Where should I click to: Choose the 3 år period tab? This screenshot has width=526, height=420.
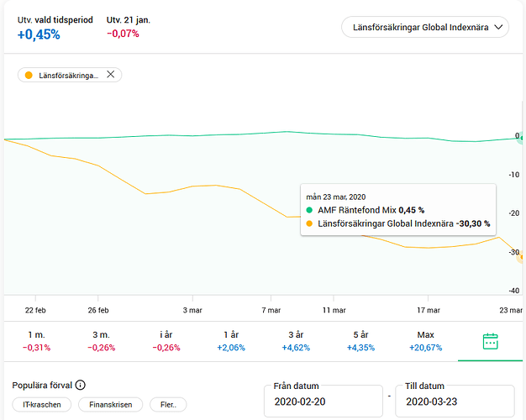296,341
